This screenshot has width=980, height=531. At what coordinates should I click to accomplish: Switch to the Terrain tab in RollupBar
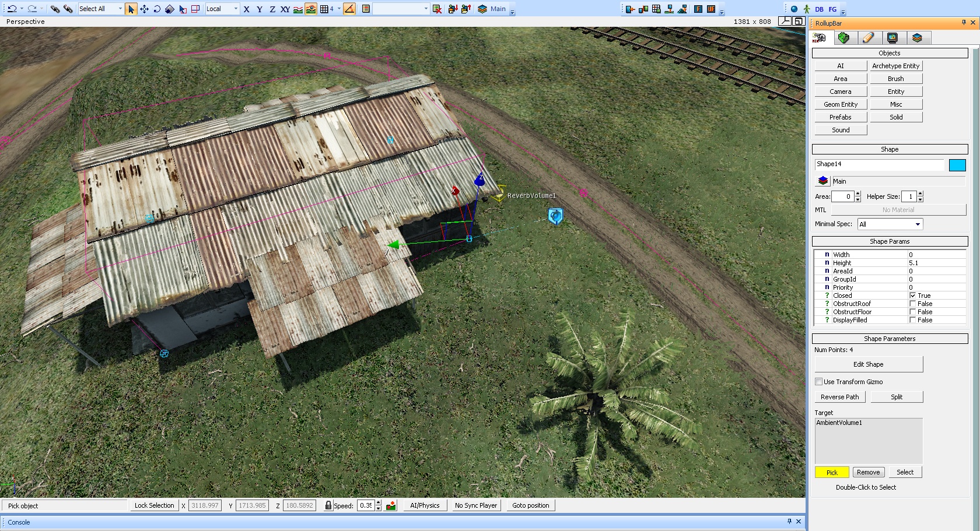pyautogui.click(x=843, y=38)
